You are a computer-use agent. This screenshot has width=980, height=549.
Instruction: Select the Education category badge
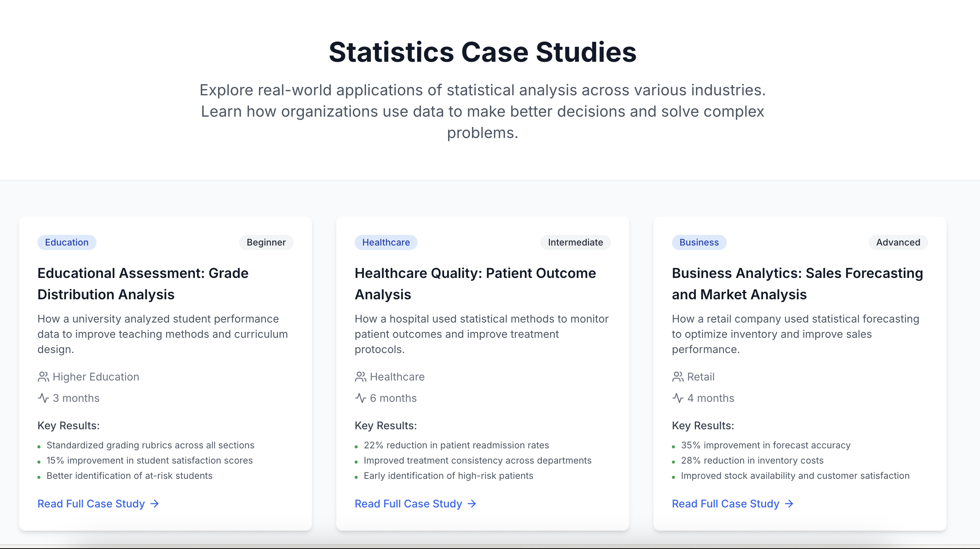tap(67, 242)
